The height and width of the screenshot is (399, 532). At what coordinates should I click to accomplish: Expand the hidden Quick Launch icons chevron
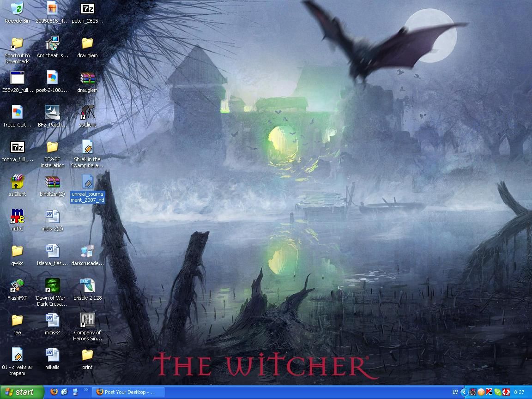click(x=86, y=390)
